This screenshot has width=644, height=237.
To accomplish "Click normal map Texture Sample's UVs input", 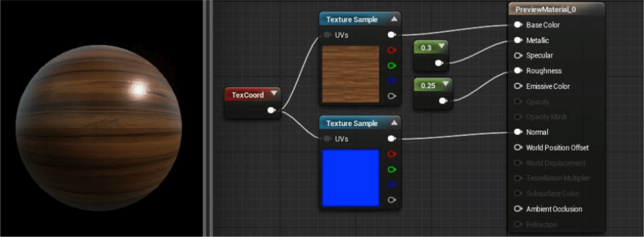I will click(x=327, y=139).
